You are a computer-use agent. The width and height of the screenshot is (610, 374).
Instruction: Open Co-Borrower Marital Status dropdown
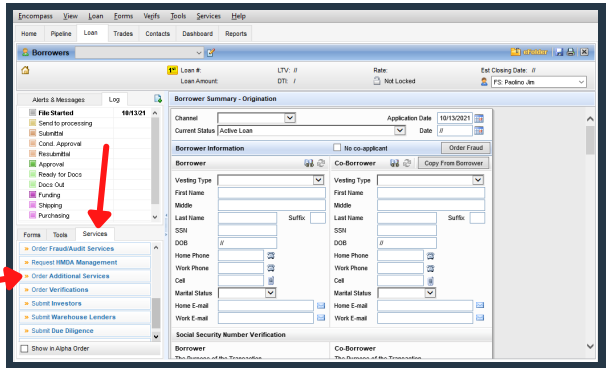(430, 293)
